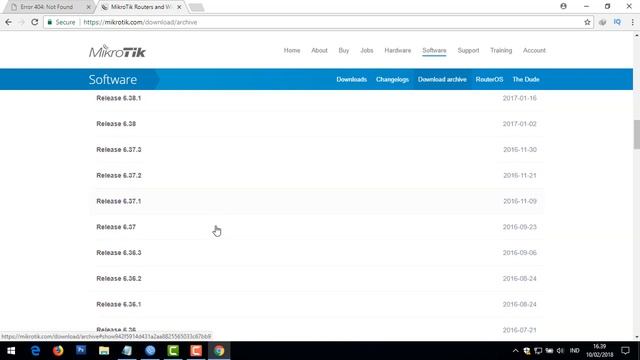Open green Camtasia icon in taskbar
640x360 pixels.
pyautogui.click(x=173, y=351)
